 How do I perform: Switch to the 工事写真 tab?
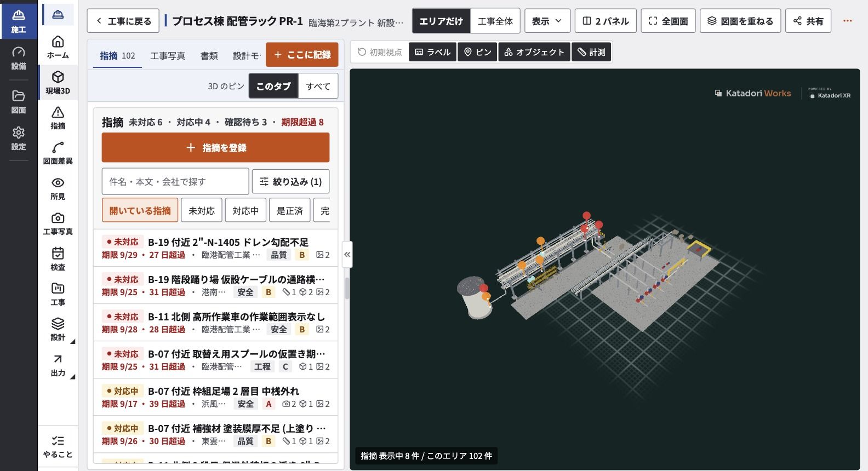(x=168, y=55)
